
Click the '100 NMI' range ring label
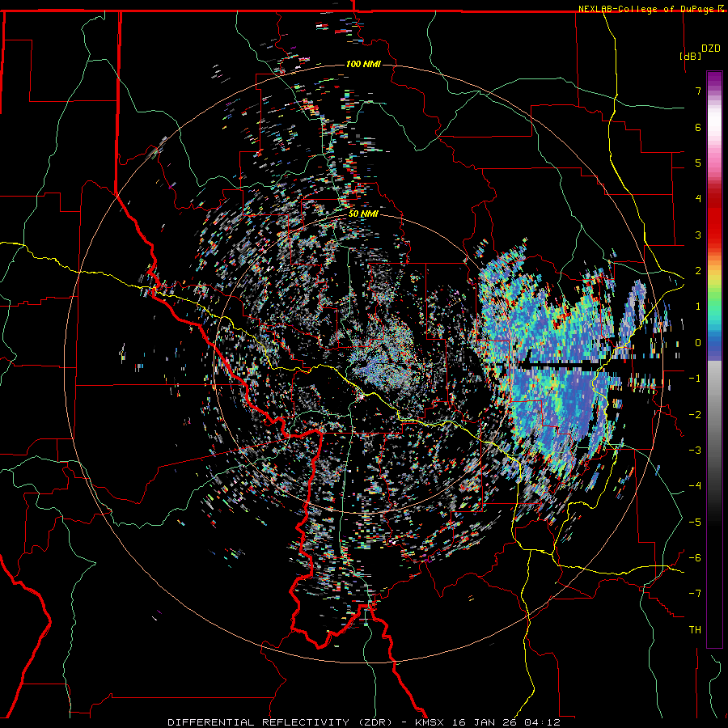363,64
